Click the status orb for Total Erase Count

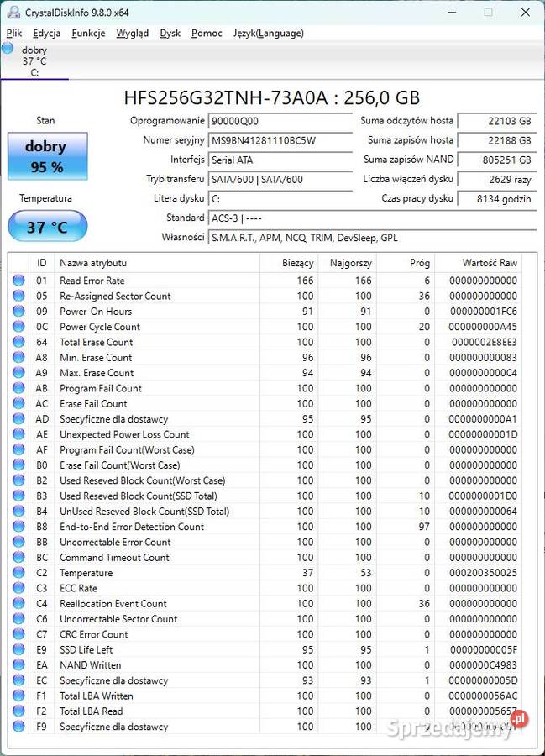pyautogui.click(x=18, y=342)
